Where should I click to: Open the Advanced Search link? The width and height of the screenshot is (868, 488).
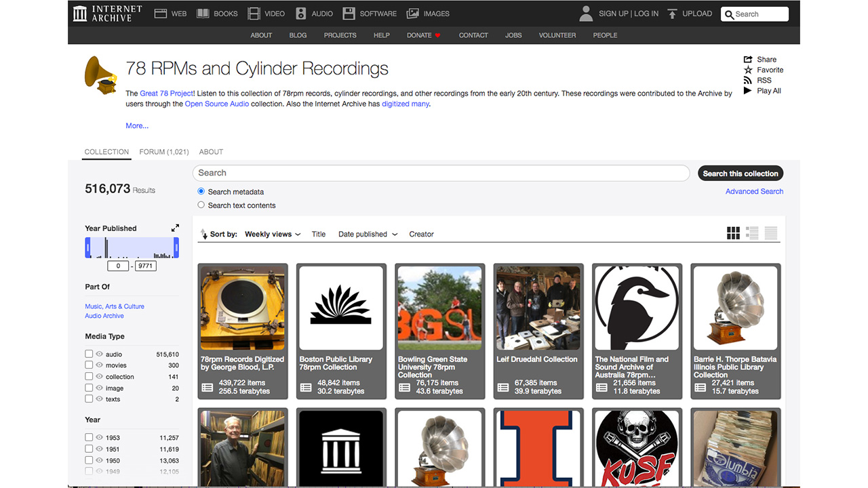point(754,192)
